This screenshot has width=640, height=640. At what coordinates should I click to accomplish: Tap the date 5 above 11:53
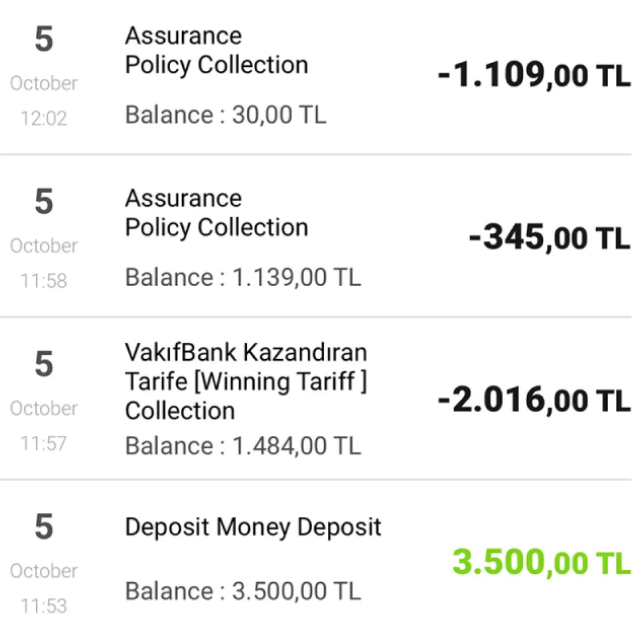(x=44, y=526)
